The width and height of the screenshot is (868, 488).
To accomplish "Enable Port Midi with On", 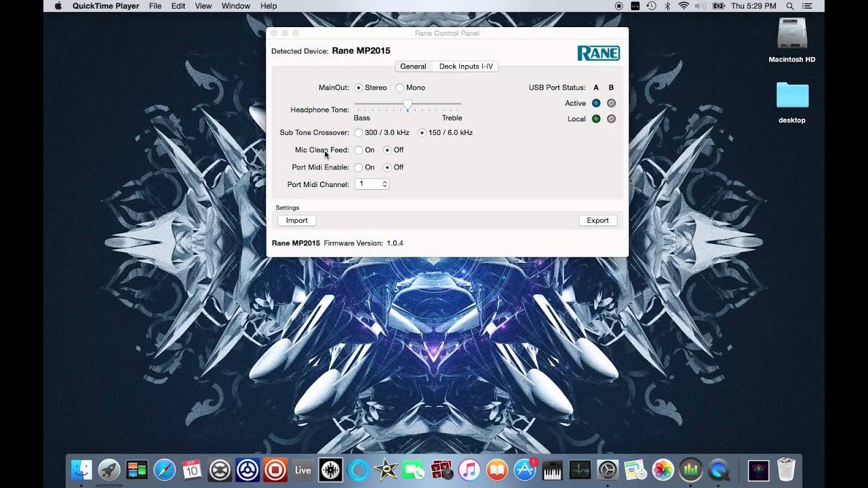I will point(358,167).
